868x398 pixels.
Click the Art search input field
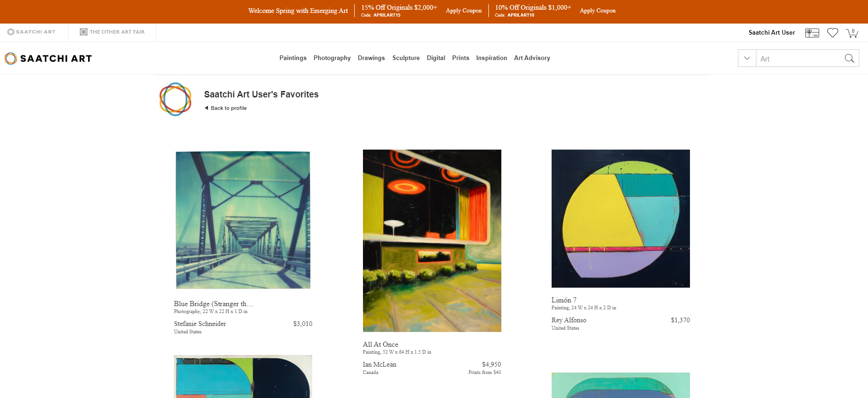coord(799,58)
